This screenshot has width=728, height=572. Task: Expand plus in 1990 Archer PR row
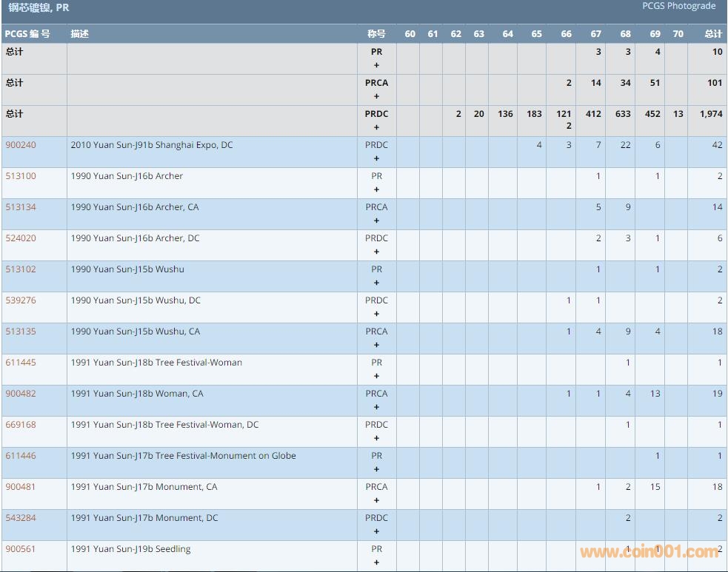[x=376, y=189]
